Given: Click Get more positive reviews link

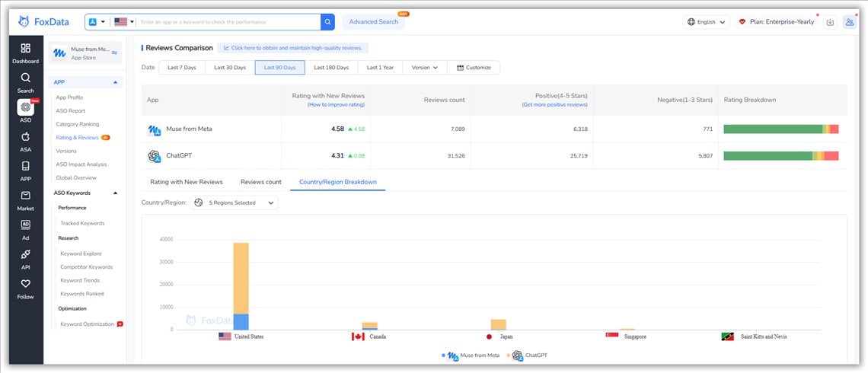Looking at the screenshot, I should (554, 104).
